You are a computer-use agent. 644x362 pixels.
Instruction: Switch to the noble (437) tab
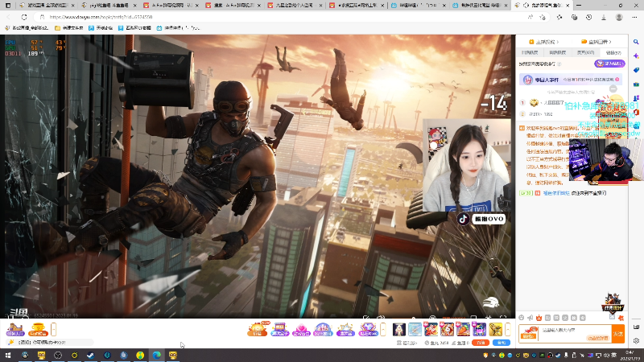click(585, 52)
